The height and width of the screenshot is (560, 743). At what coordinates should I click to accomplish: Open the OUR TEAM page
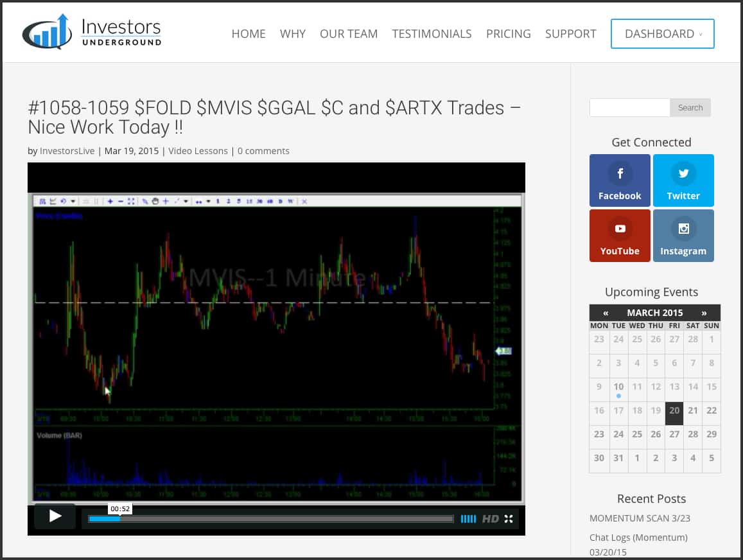(x=348, y=33)
